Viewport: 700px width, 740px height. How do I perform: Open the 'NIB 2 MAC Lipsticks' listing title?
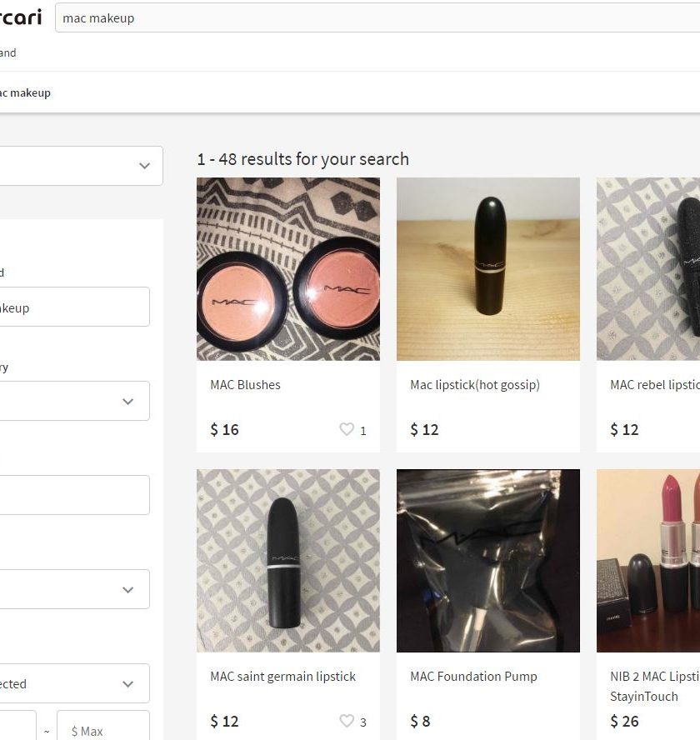(x=654, y=677)
